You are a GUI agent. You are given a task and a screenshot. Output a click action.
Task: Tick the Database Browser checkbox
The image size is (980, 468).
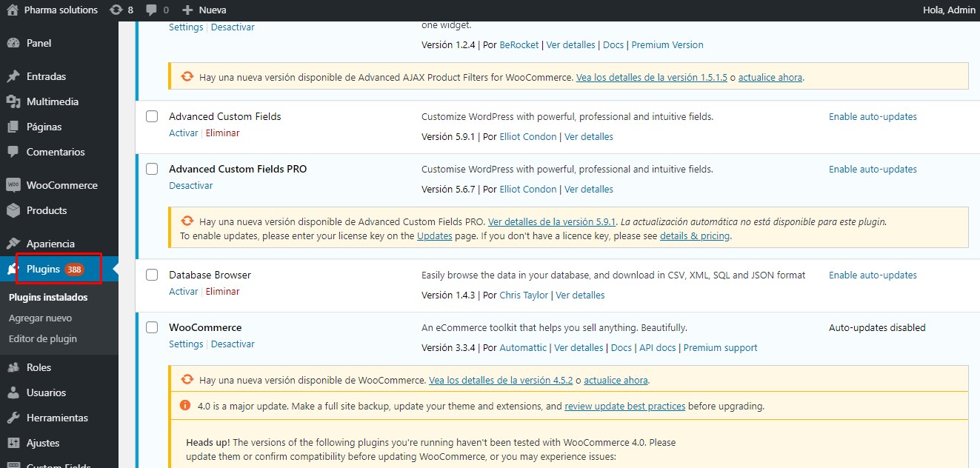pyautogui.click(x=152, y=275)
